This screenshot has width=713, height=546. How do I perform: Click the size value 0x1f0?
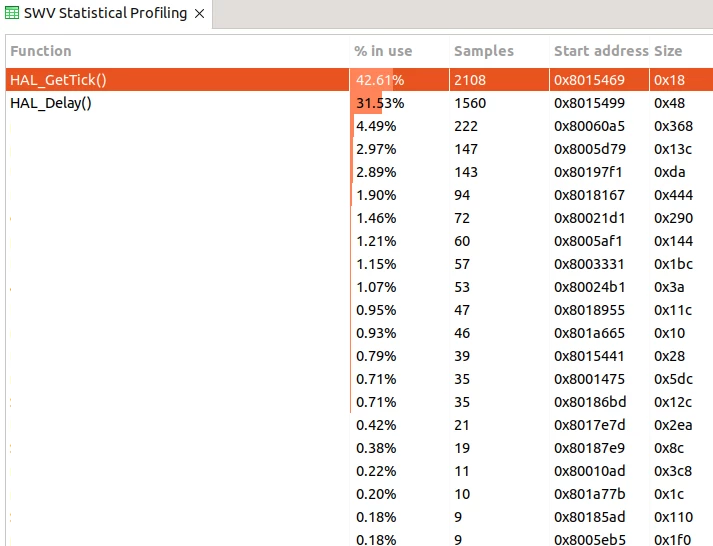[673, 540]
